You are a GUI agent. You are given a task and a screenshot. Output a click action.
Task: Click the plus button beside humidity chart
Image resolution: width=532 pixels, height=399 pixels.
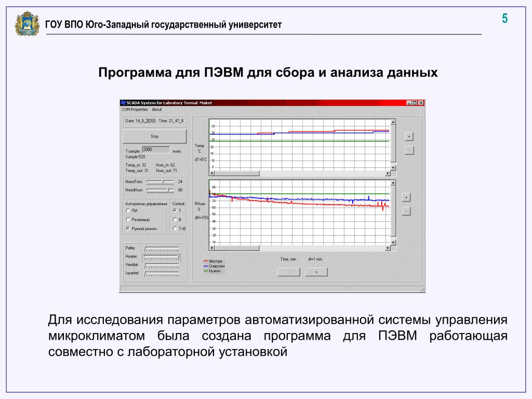406,197
